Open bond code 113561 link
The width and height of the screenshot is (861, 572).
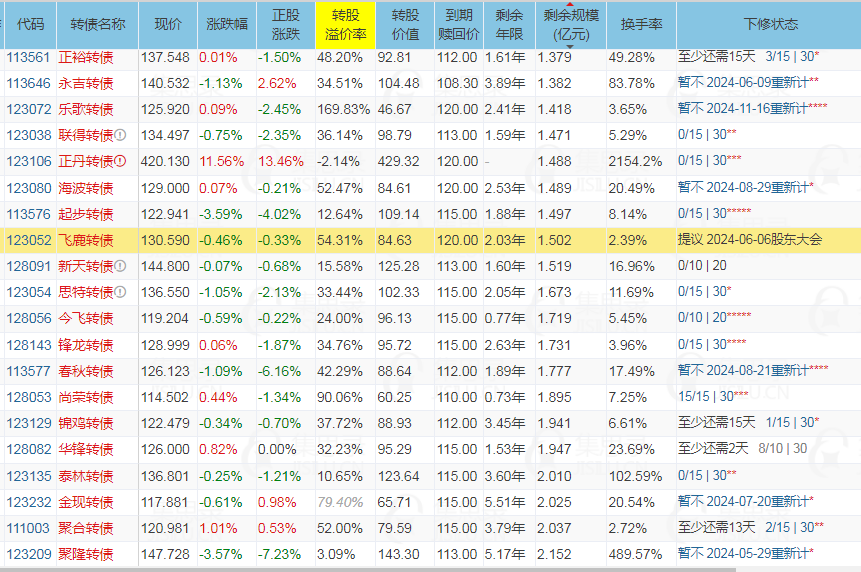coord(28,57)
